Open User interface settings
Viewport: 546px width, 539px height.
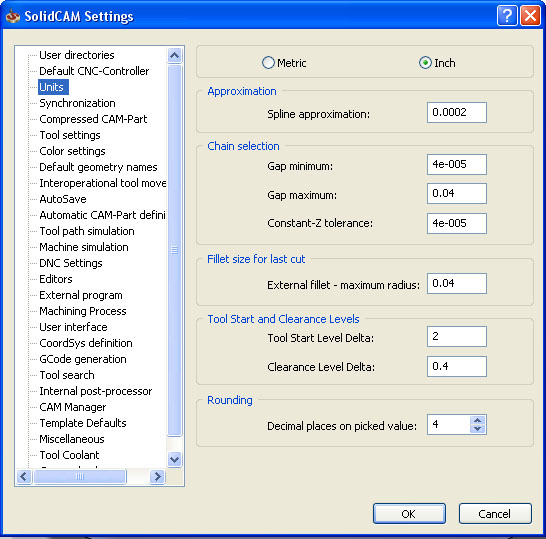(x=73, y=327)
